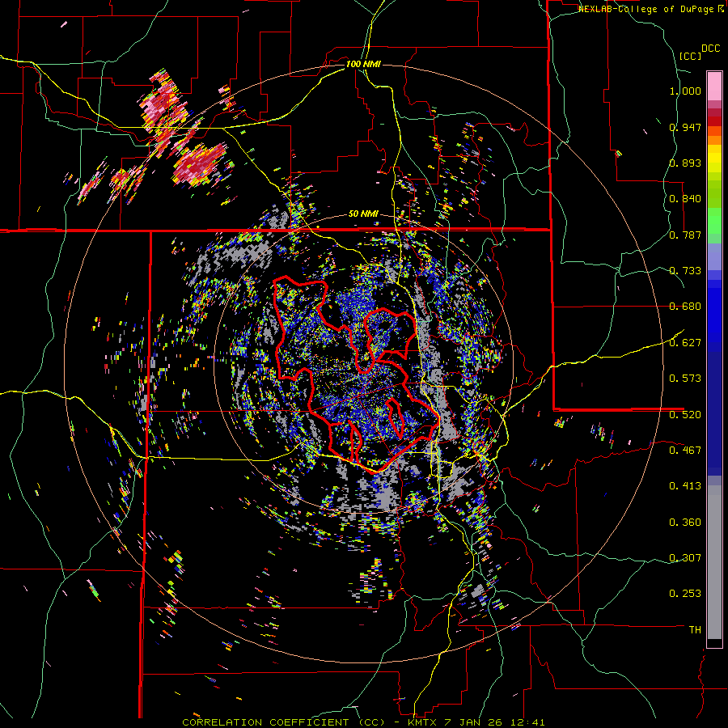Pick the lavender segment near 0.733 on the color bar
Image resolution: width=728 pixels, height=728 pixels.
714,256
